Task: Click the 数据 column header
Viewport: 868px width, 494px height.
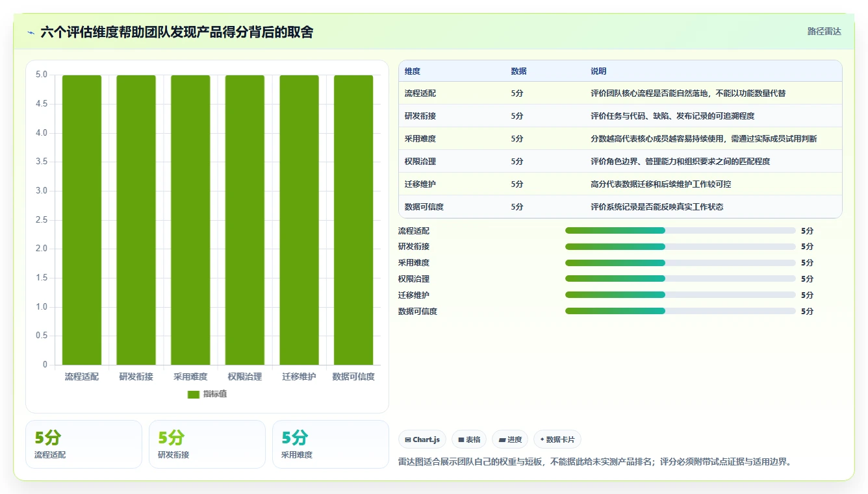Action: 519,71
